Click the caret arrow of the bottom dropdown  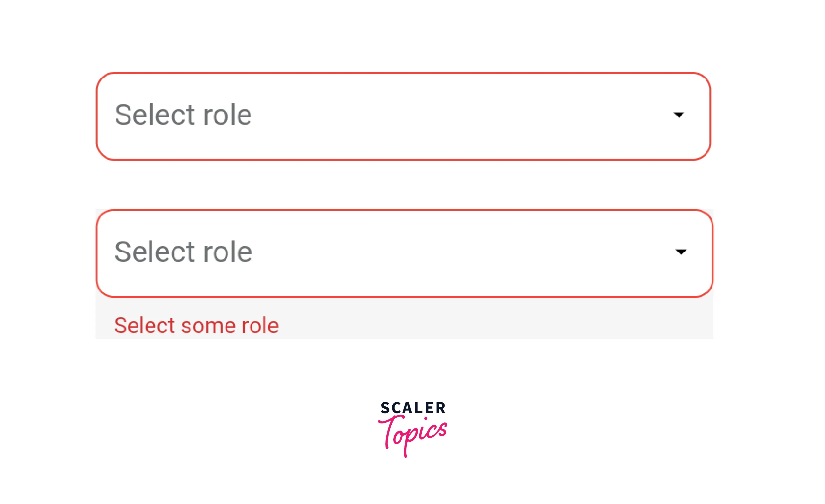(681, 251)
